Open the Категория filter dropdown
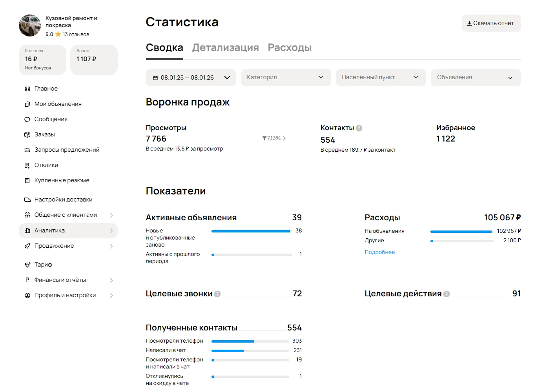 coord(286,78)
